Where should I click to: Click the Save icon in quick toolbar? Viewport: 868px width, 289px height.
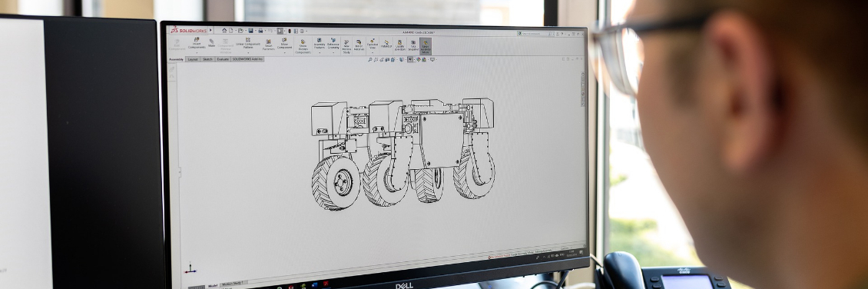click(x=250, y=31)
